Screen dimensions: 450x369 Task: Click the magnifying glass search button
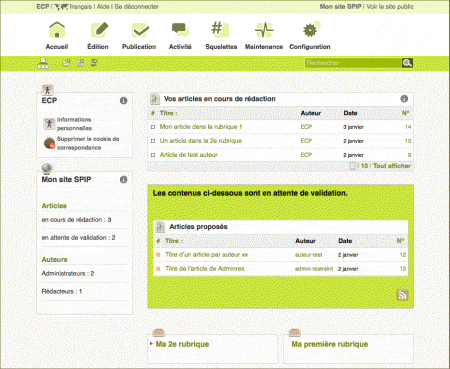point(407,63)
